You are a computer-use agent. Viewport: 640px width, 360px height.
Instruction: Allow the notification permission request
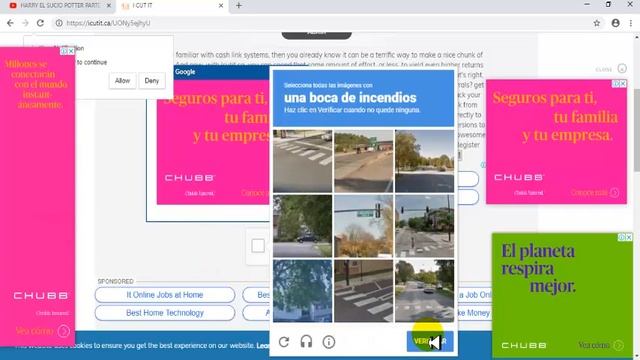[122, 81]
